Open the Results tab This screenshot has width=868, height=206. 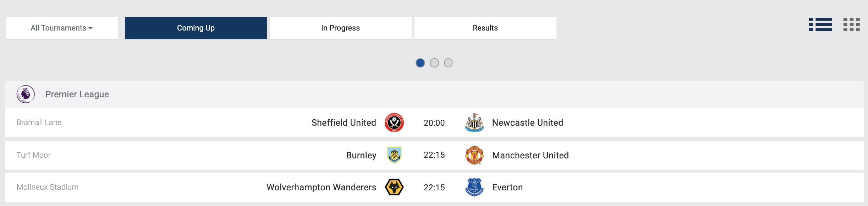pos(485,28)
